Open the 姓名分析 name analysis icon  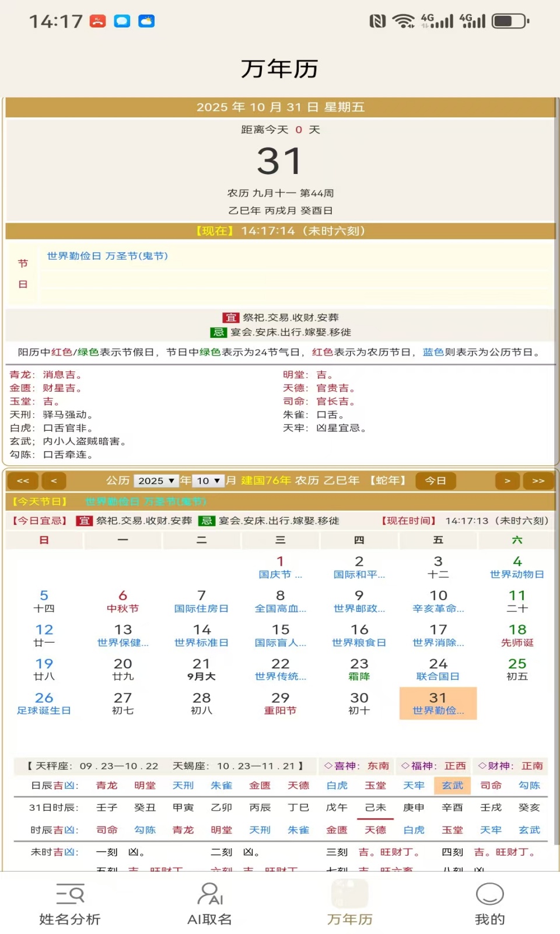click(70, 904)
